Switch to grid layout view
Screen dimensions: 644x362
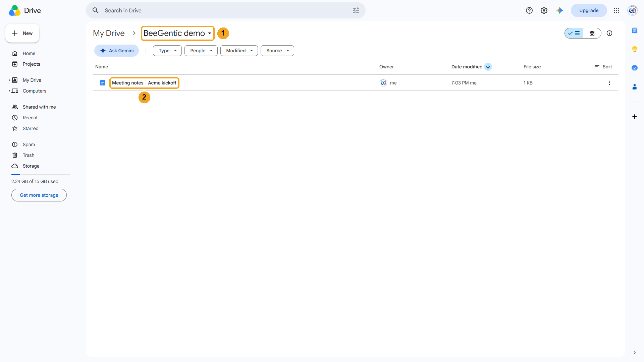pos(592,33)
